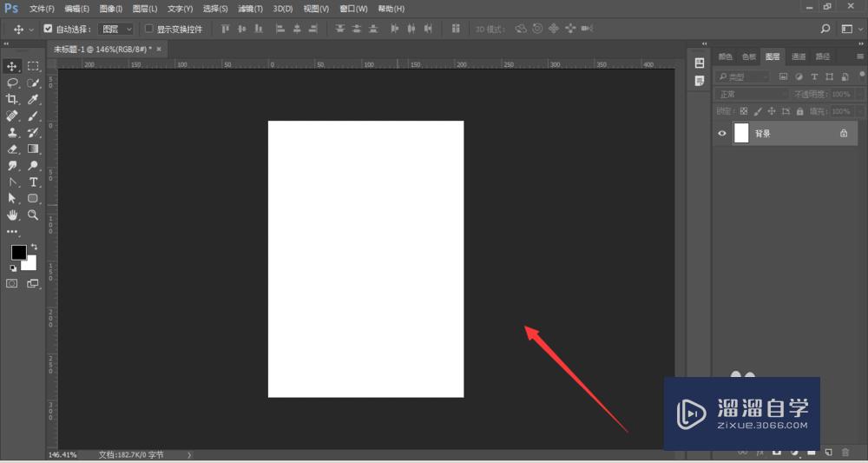
Task: Select the Clone Stamp tool
Action: [x=11, y=132]
